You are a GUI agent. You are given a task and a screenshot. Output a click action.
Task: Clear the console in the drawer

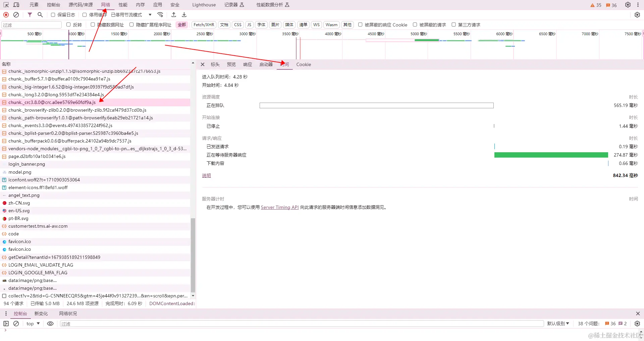[16, 324]
